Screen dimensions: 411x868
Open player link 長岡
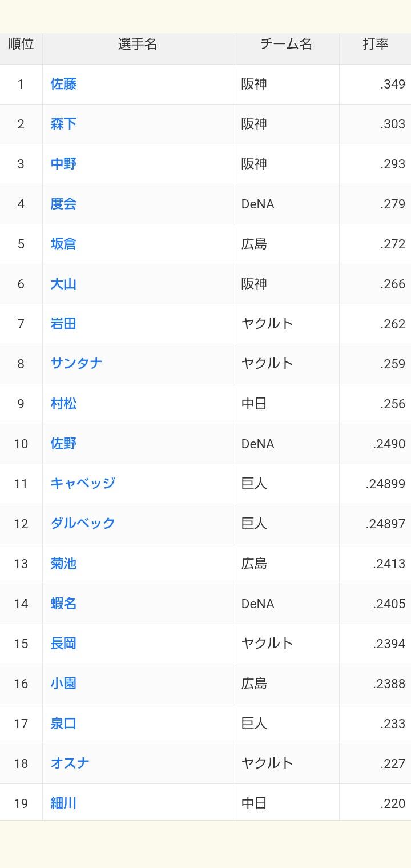(x=63, y=644)
